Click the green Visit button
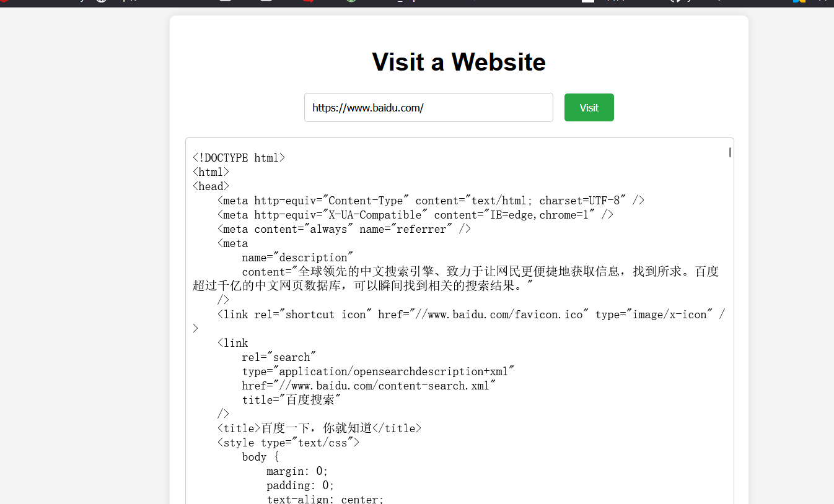834x504 pixels. [589, 108]
